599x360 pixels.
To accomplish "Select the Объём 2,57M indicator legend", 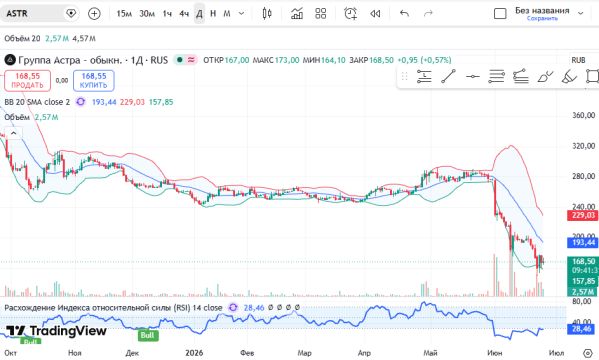I will (x=31, y=117).
